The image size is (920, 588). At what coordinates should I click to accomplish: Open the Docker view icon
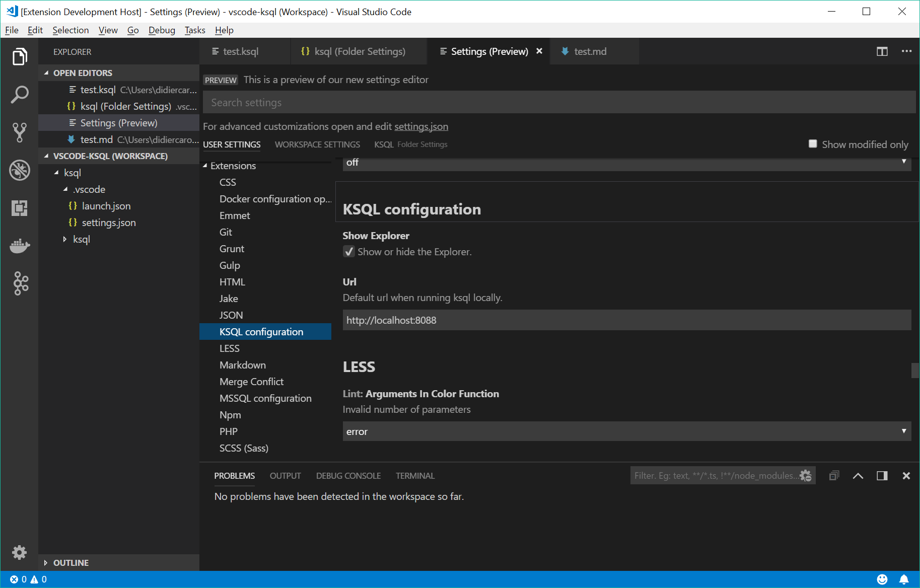19,246
